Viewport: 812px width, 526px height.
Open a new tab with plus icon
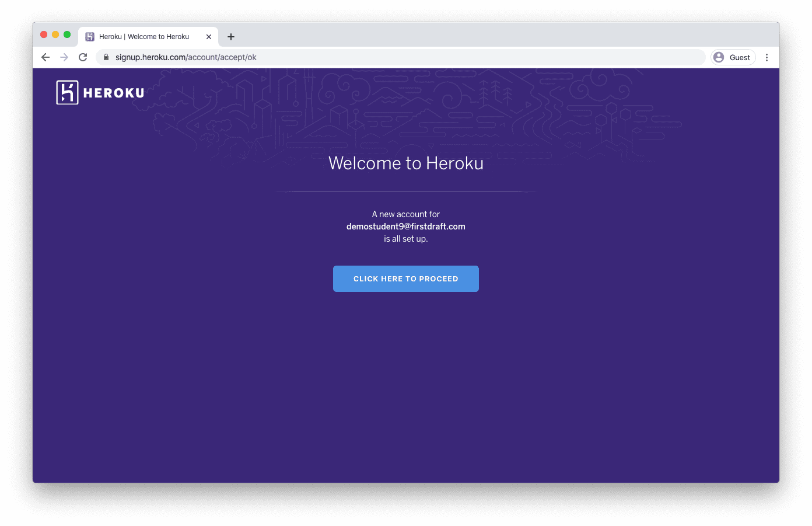point(231,37)
